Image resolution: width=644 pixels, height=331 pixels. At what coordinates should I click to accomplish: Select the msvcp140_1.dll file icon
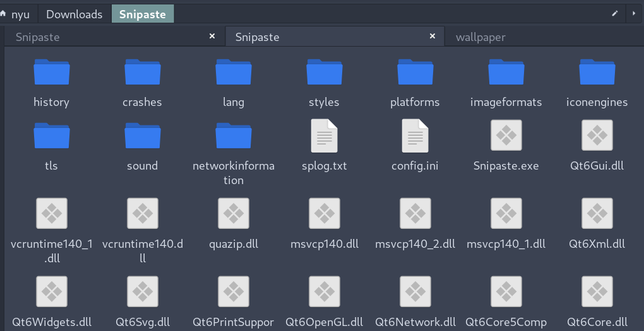(506, 213)
